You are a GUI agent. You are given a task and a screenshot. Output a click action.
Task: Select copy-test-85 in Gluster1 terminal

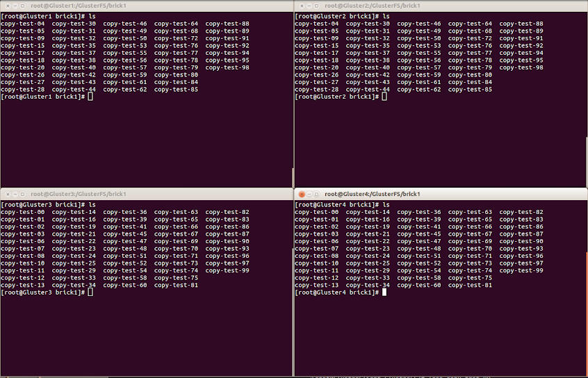click(177, 90)
